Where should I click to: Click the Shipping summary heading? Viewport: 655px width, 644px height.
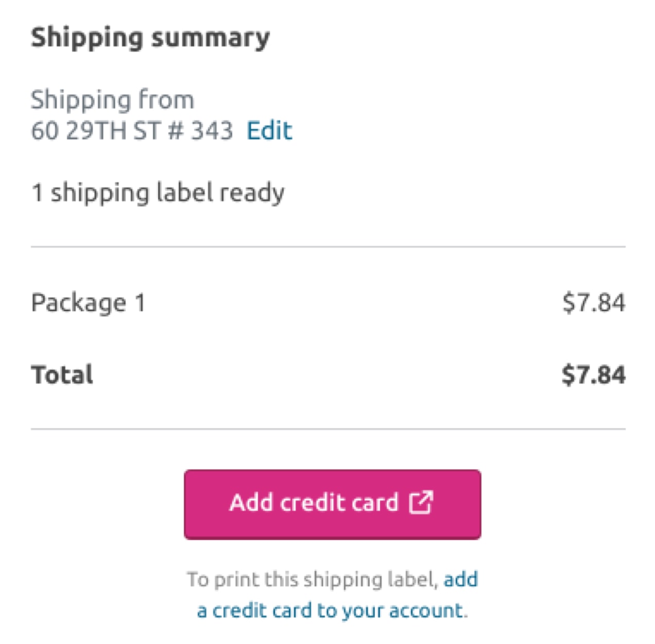point(150,36)
